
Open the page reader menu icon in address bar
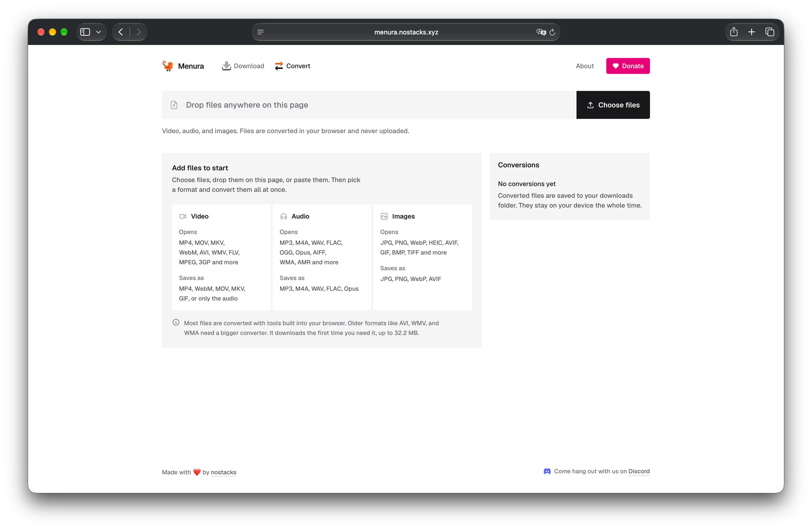click(x=260, y=32)
